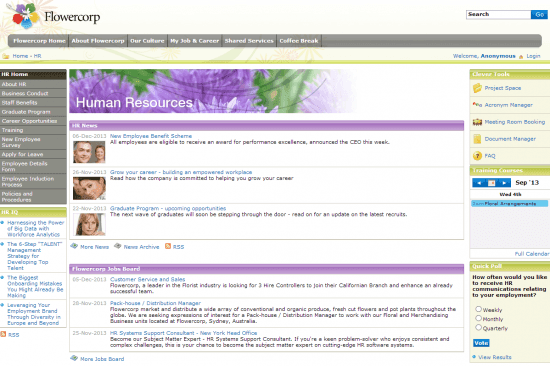Open Business Conduct sidebar item
Viewport: 550px width, 366px height.
pos(33,93)
